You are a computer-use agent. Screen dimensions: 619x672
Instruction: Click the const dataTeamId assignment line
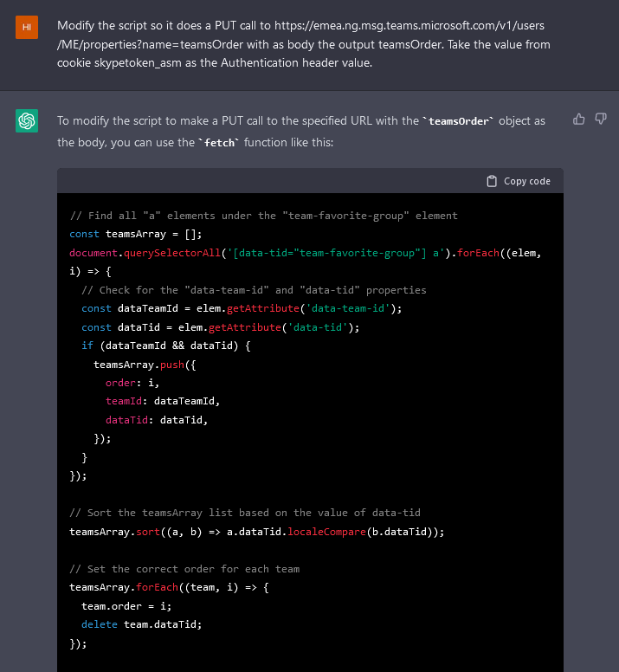242,308
